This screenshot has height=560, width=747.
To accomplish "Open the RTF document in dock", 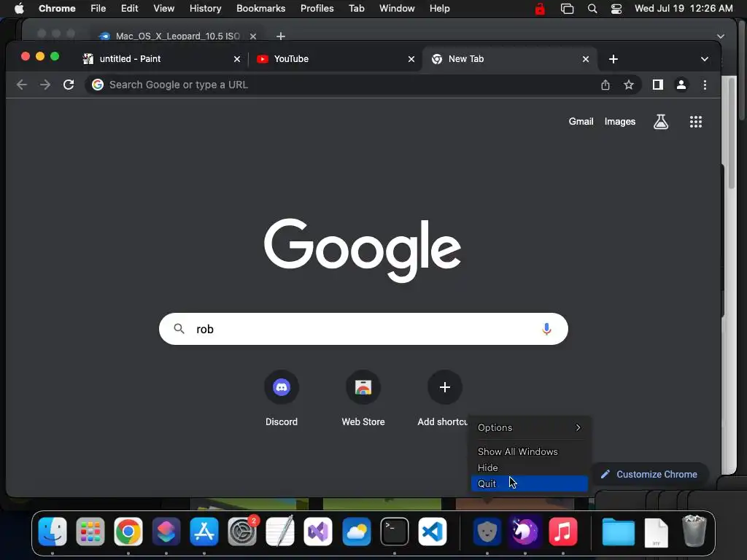I will tap(656, 533).
